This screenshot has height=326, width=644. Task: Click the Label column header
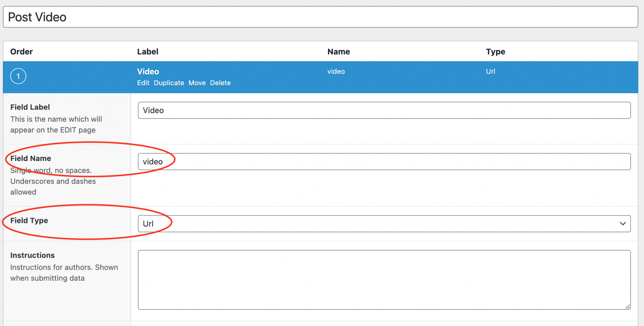pyautogui.click(x=147, y=52)
